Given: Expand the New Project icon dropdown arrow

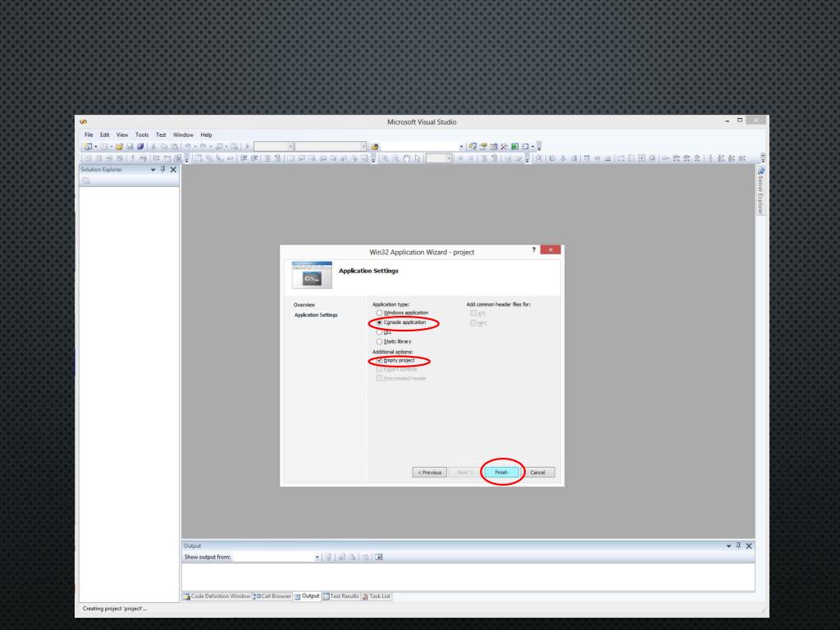Looking at the screenshot, I should pyautogui.click(x=95, y=146).
